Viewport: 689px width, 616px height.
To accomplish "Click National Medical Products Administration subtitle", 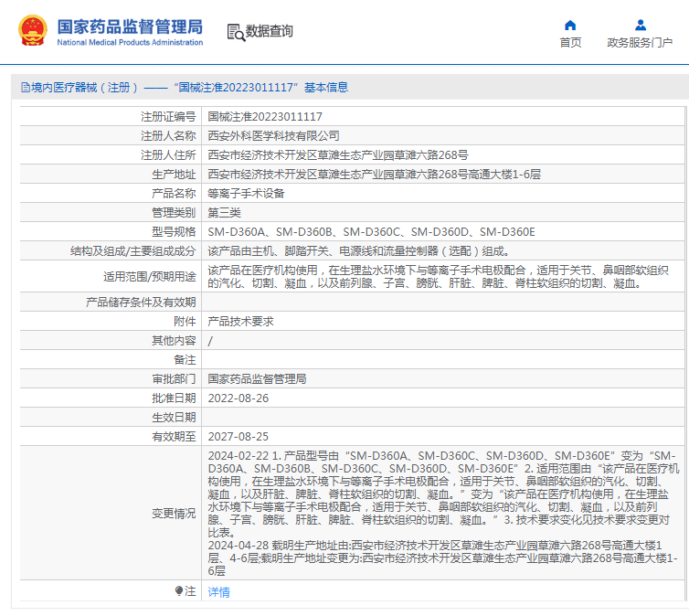I will pyautogui.click(x=130, y=42).
